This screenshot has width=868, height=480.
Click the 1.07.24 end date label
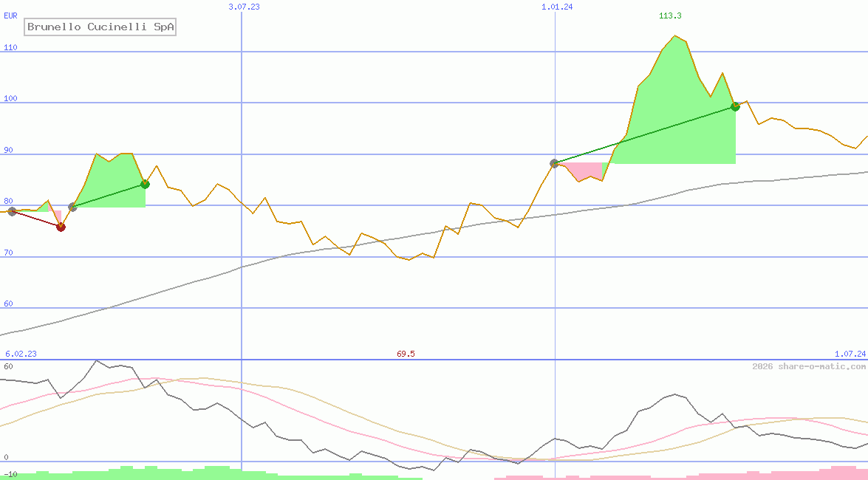850,354
